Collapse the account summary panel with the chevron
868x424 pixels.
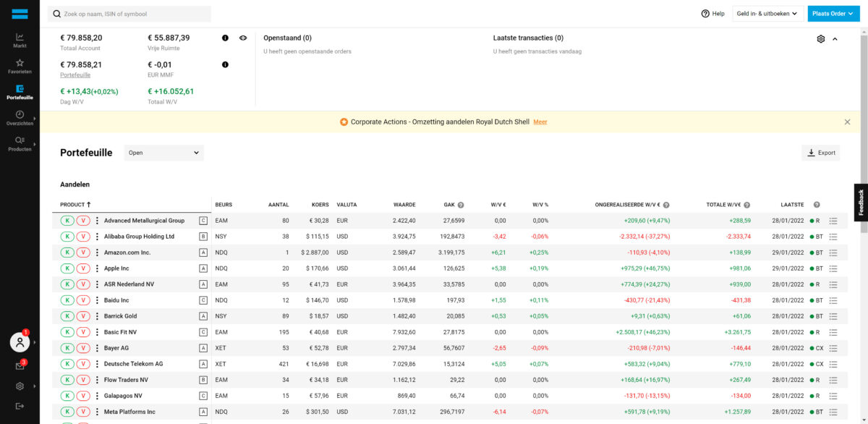tap(835, 39)
